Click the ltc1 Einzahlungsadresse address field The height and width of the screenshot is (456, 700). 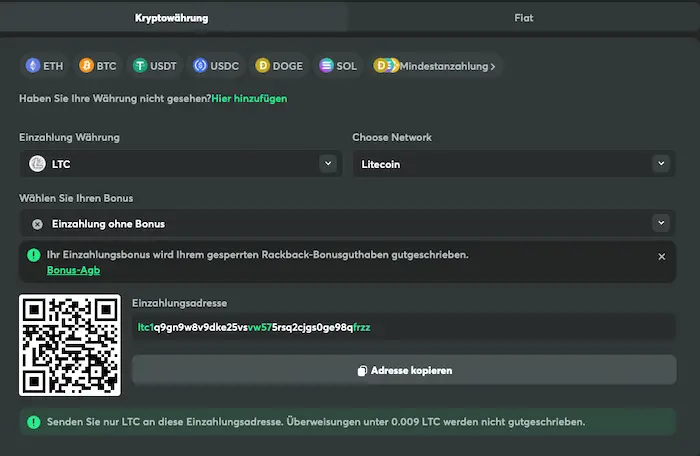(404, 327)
